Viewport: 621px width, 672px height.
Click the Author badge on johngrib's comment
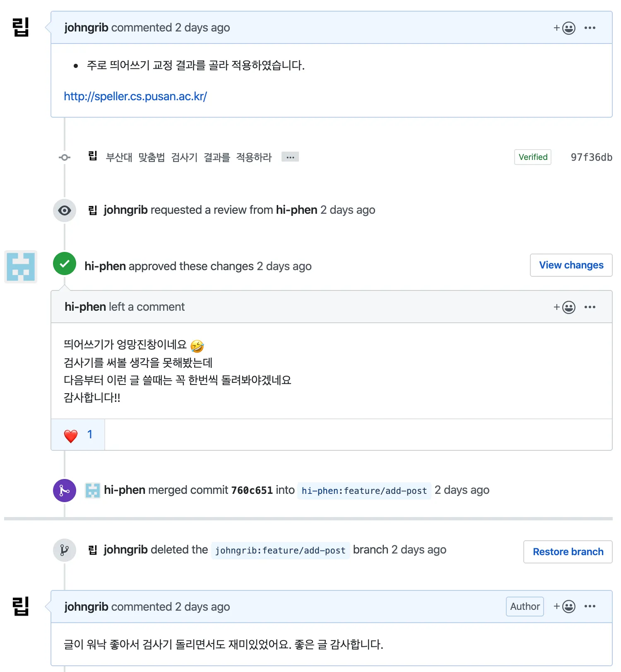525,607
